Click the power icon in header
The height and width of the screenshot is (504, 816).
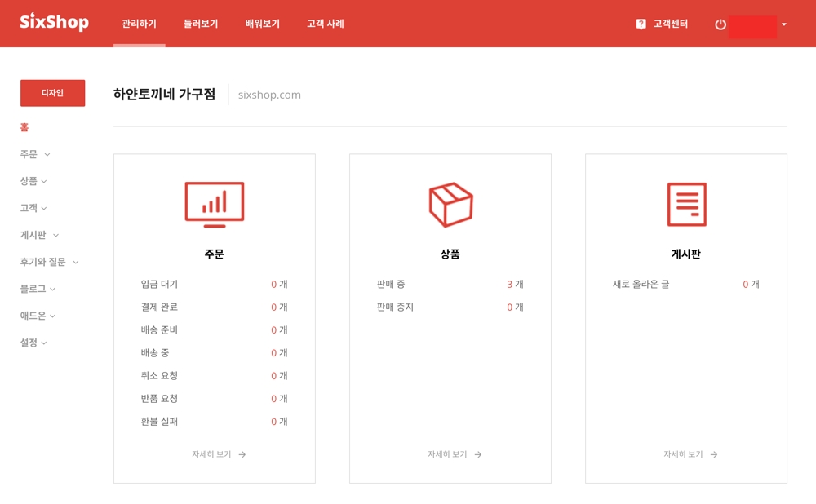[721, 24]
